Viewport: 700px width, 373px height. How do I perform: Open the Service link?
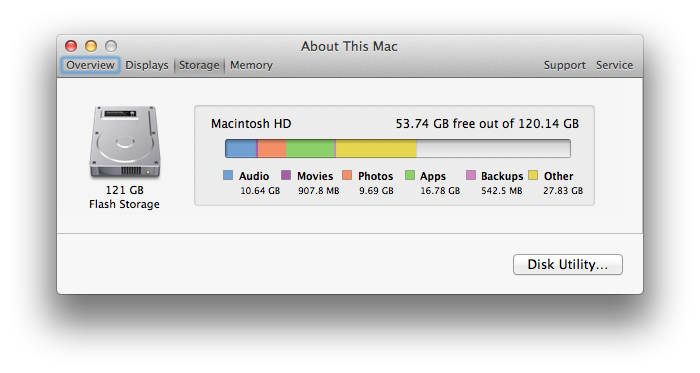click(614, 65)
